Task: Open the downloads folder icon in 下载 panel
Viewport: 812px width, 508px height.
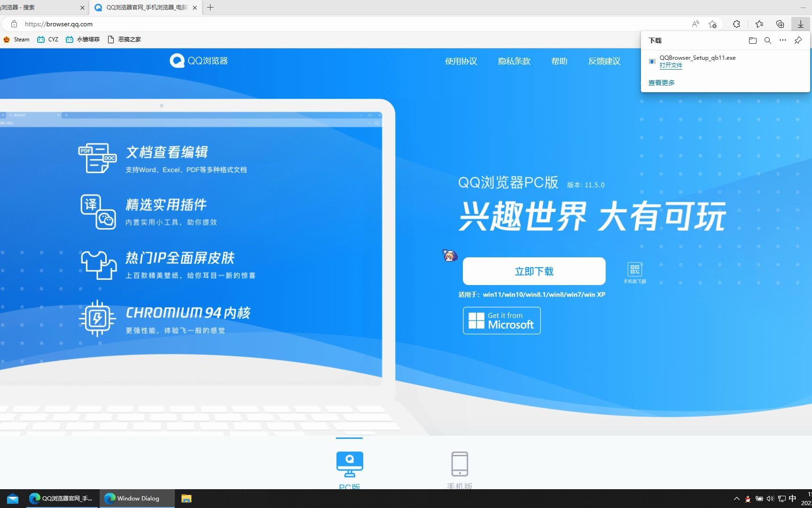Action: [x=752, y=40]
